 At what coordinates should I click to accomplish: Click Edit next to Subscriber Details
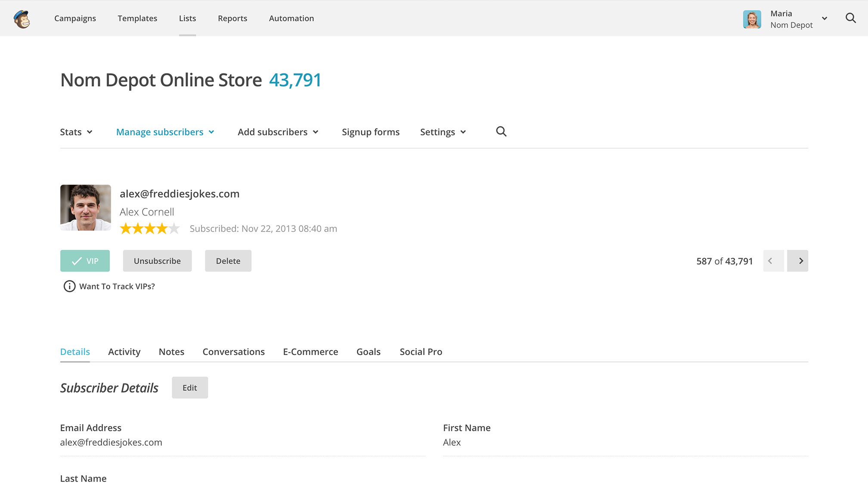point(189,387)
